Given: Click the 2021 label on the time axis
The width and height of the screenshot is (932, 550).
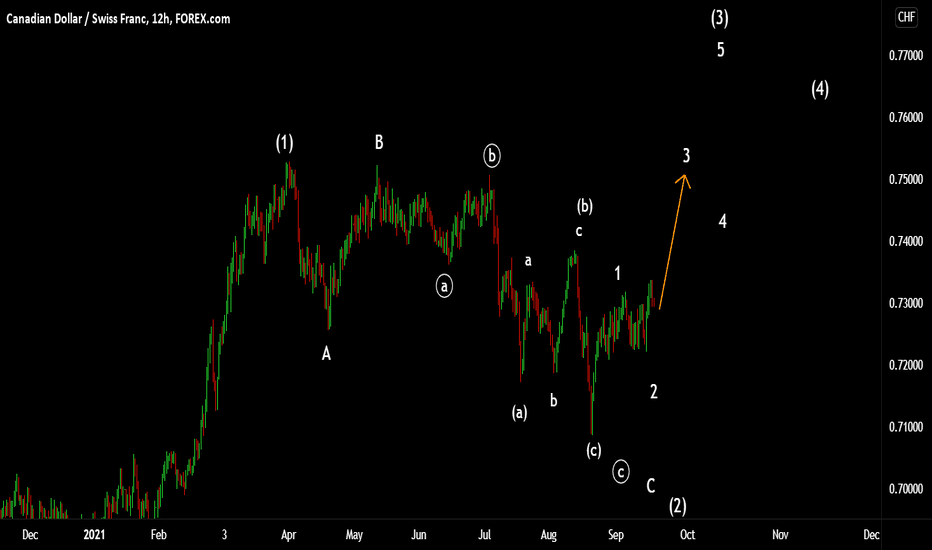Looking at the screenshot, I should coord(94,535).
